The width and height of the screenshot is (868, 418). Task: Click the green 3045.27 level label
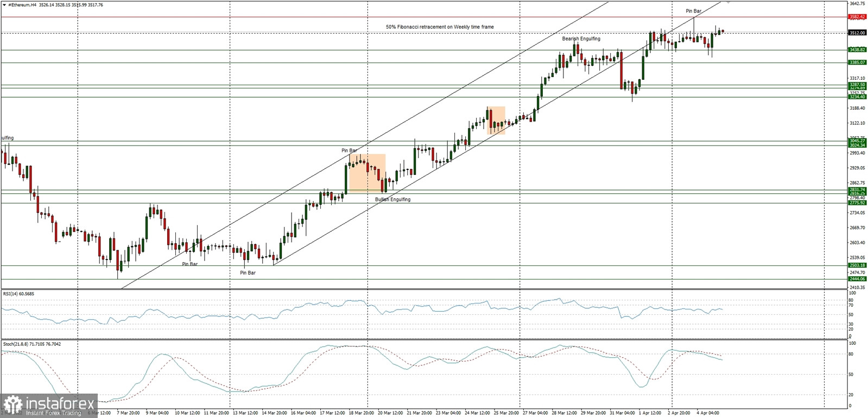(857, 141)
